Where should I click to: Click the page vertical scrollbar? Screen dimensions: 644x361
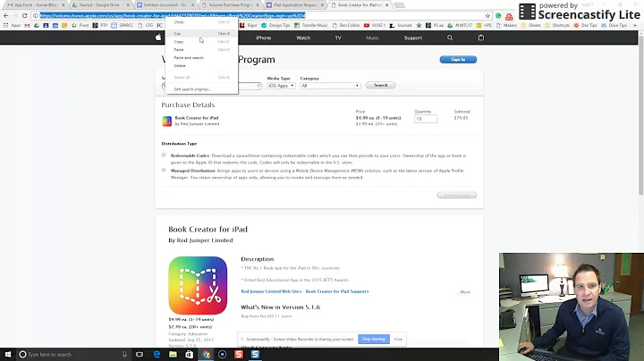pos(641,115)
